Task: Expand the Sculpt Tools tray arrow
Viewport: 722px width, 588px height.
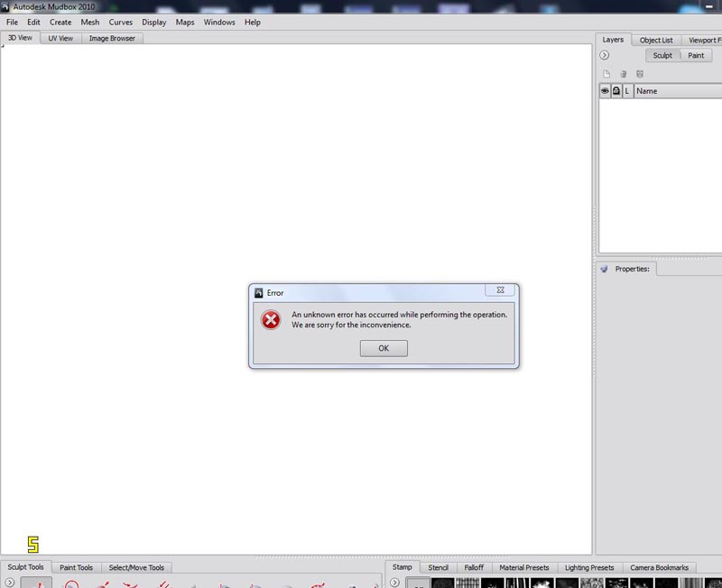Action: 9,582
